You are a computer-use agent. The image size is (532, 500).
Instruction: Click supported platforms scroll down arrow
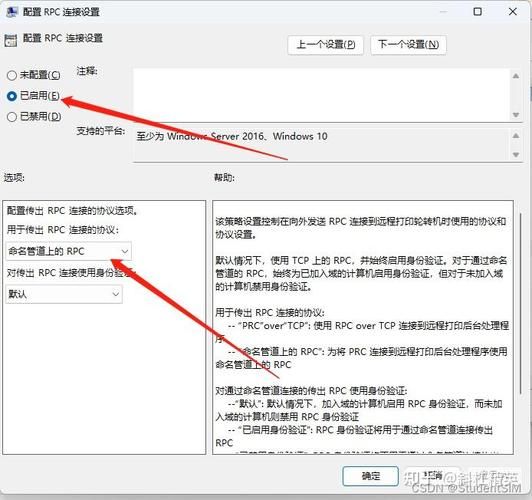tap(516, 155)
